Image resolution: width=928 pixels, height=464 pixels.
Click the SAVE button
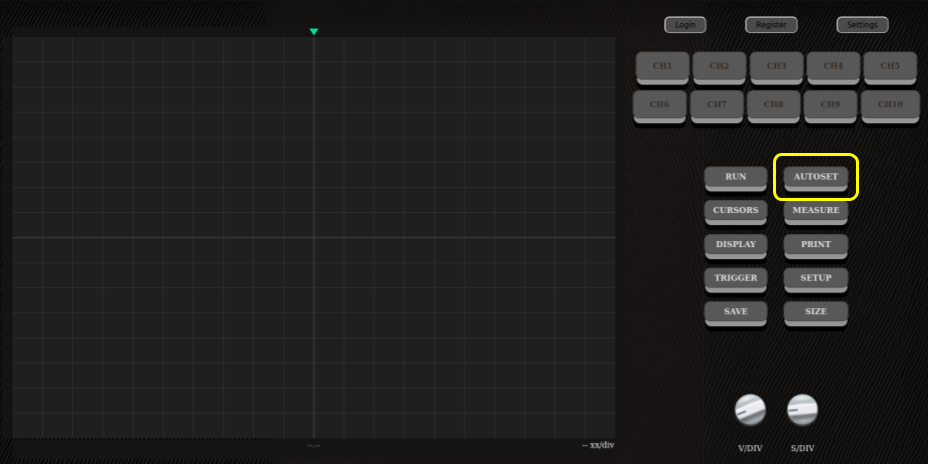coord(736,313)
